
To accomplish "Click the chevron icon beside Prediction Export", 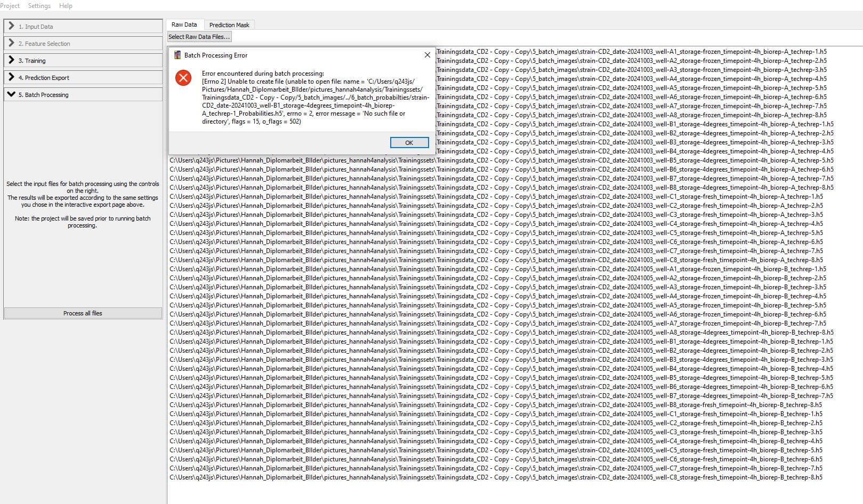I will coord(11,77).
